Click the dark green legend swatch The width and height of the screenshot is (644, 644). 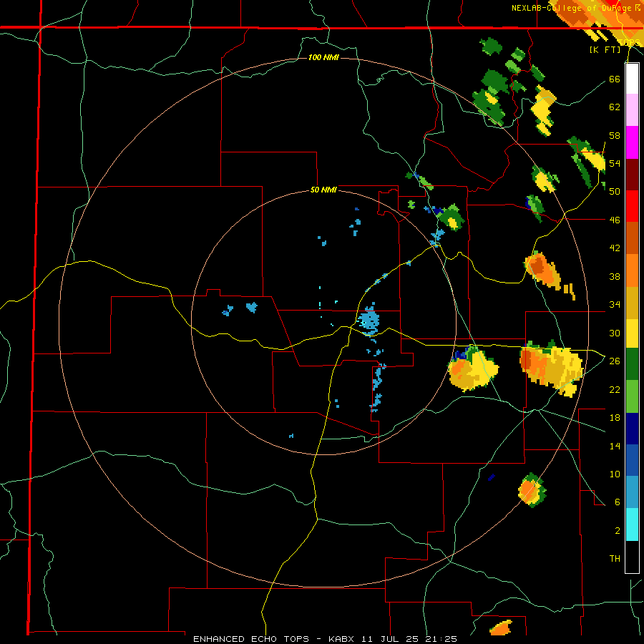pos(632,364)
